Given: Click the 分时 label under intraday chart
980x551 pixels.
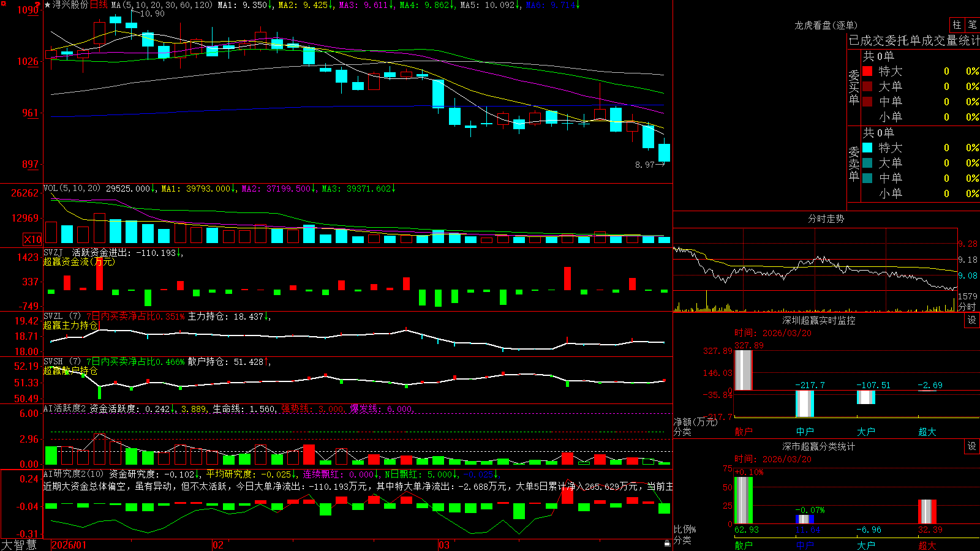Looking at the screenshot, I should click(x=967, y=307).
